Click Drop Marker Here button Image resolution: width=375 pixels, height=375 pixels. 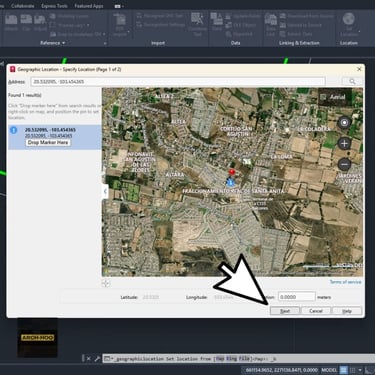click(x=48, y=142)
